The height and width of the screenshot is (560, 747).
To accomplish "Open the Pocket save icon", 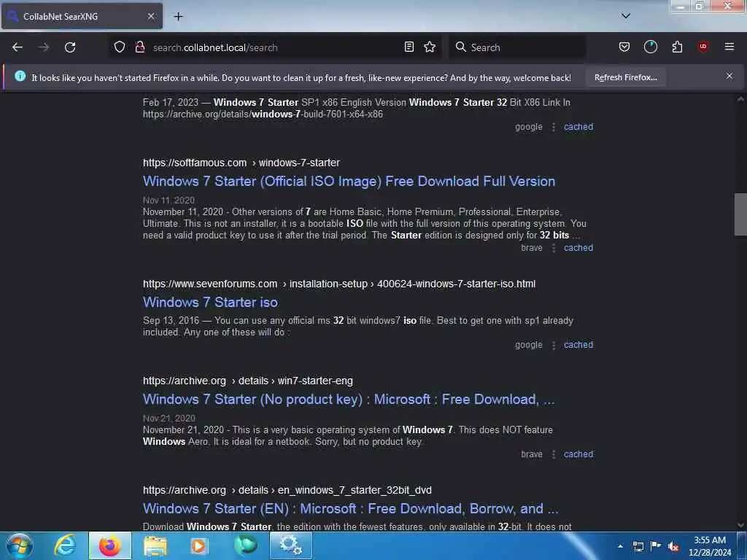I will point(624,47).
